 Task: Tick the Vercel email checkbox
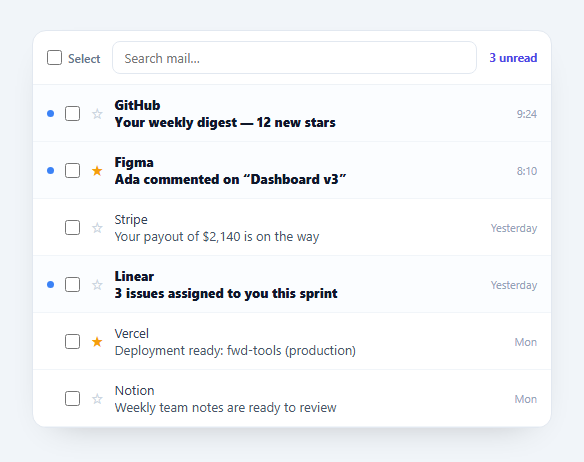tap(72, 342)
